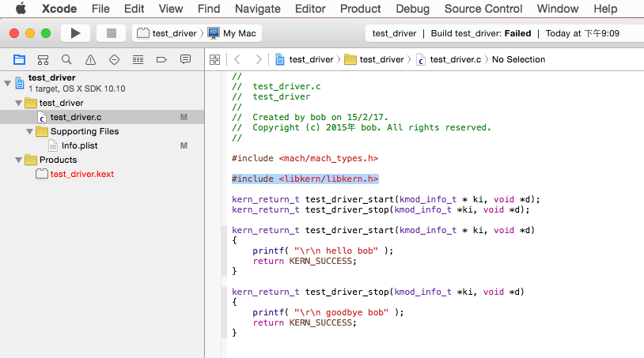
Task: Click code folding ribbon beside test_driver_start
Action: [224, 251]
